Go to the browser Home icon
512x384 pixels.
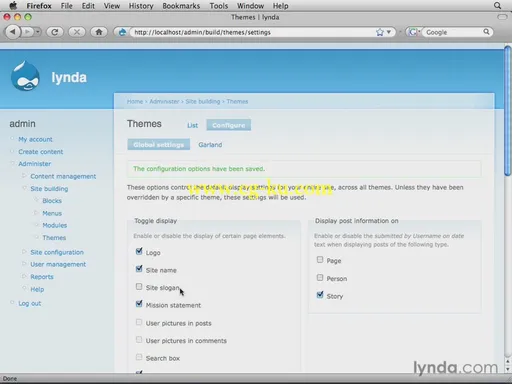click(x=99, y=32)
